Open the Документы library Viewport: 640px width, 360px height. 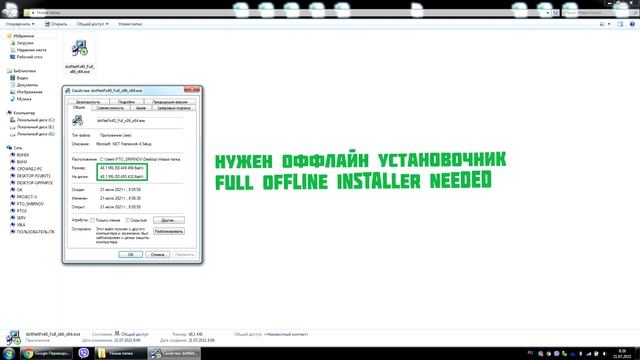coord(27,84)
